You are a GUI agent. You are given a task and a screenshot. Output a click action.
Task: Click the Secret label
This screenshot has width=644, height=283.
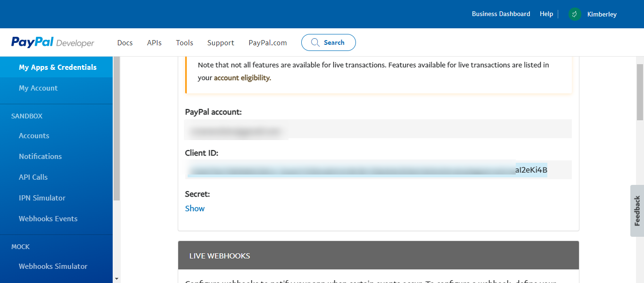pyautogui.click(x=198, y=194)
